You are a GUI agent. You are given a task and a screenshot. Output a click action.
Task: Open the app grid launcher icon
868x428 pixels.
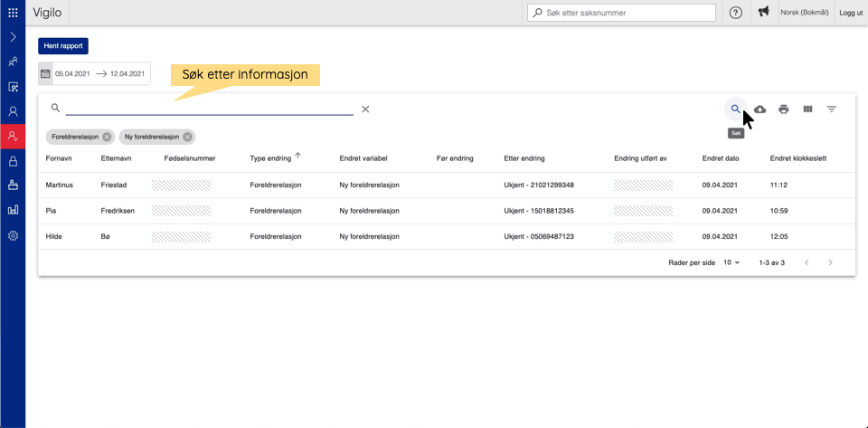(13, 12)
